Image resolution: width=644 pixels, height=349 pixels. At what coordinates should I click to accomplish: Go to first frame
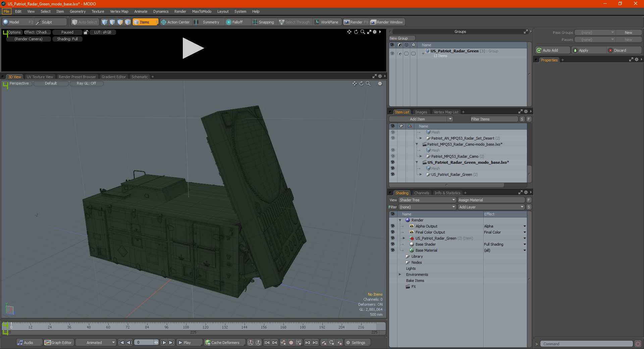pyautogui.click(x=121, y=343)
